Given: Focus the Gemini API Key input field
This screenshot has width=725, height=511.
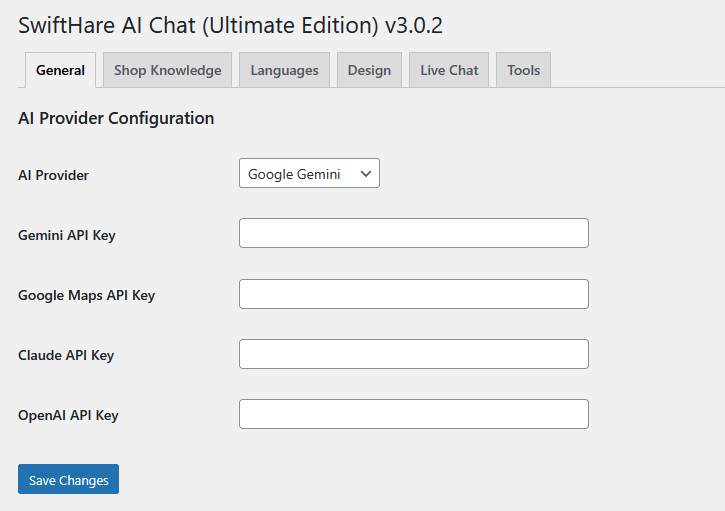Looking at the screenshot, I should tap(414, 233).
